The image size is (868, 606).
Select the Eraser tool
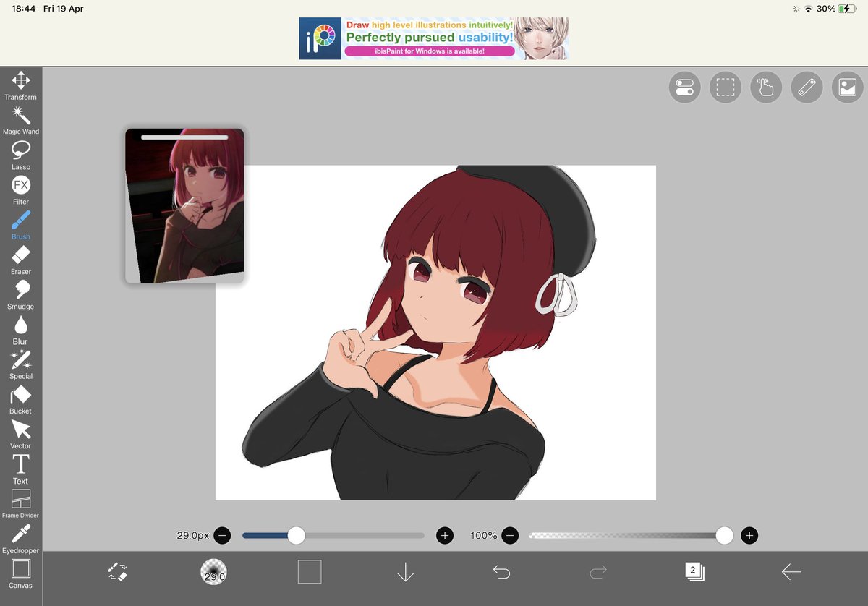(20, 260)
